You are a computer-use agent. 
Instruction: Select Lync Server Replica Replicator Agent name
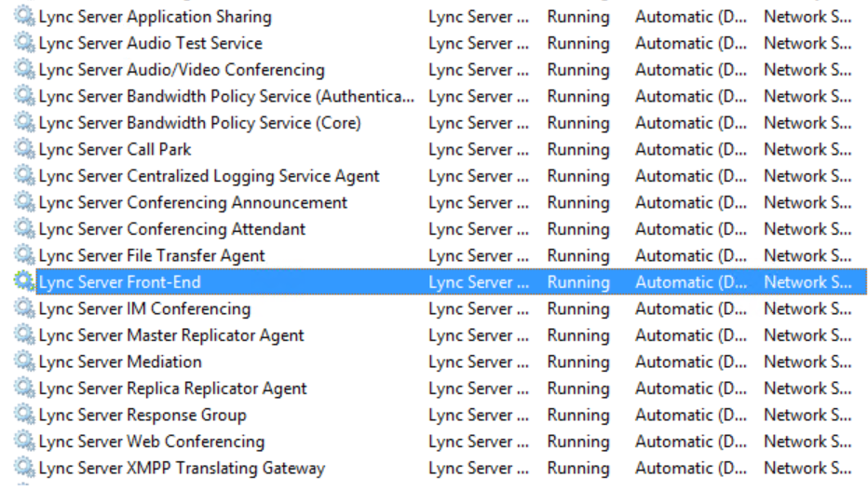pos(172,389)
